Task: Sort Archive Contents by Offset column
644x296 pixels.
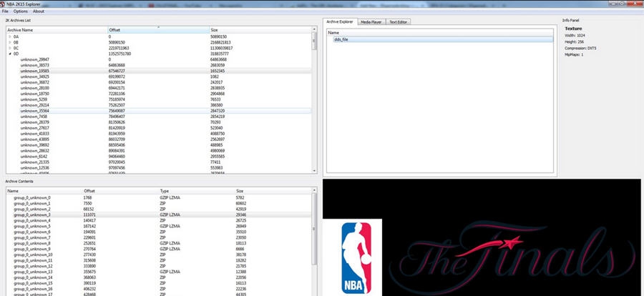Action: pos(120,191)
